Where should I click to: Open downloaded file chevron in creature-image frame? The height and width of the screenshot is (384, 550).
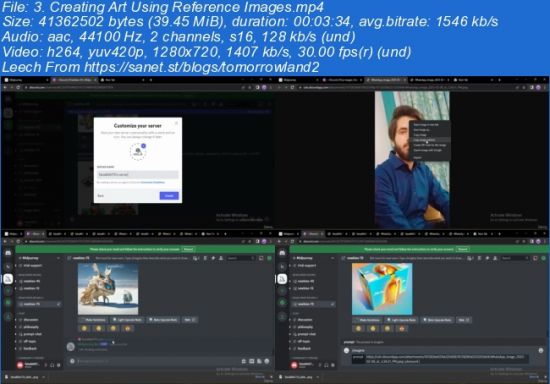(43, 377)
